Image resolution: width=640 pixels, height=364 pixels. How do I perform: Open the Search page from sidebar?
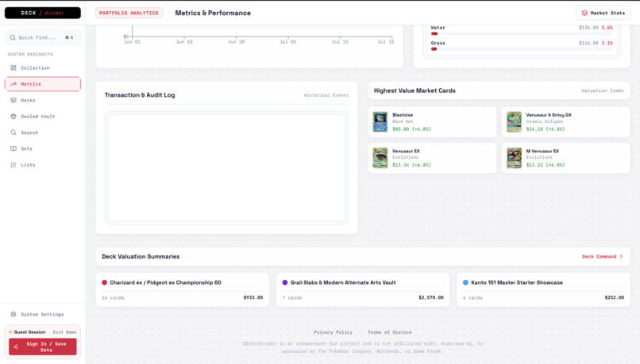pyautogui.click(x=42, y=132)
